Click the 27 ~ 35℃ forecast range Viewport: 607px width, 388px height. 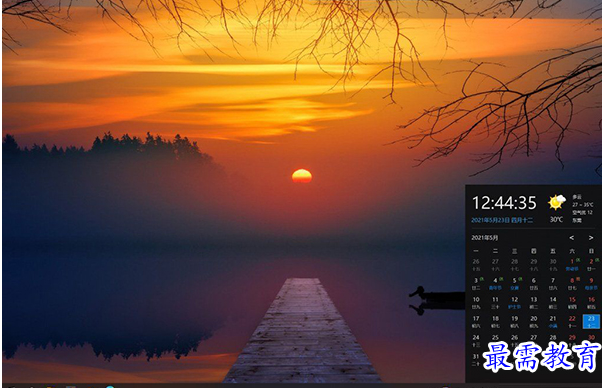(x=583, y=204)
